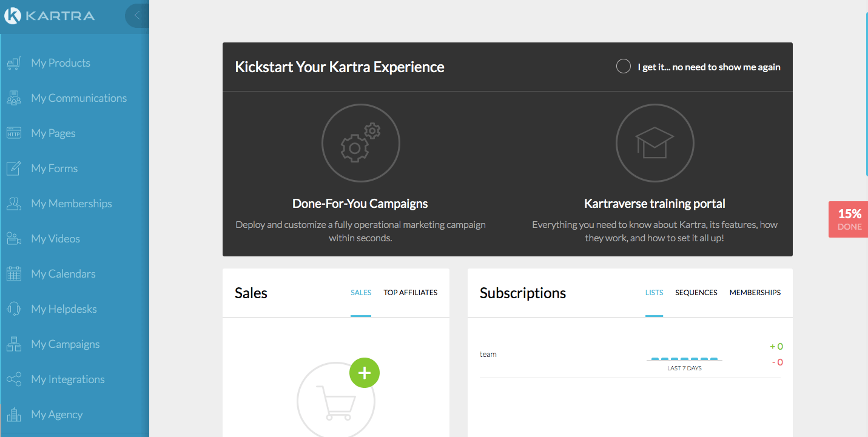Click the Last 7 Days bar chart
This screenshot has width=868, height=437.
coord(684,359)
